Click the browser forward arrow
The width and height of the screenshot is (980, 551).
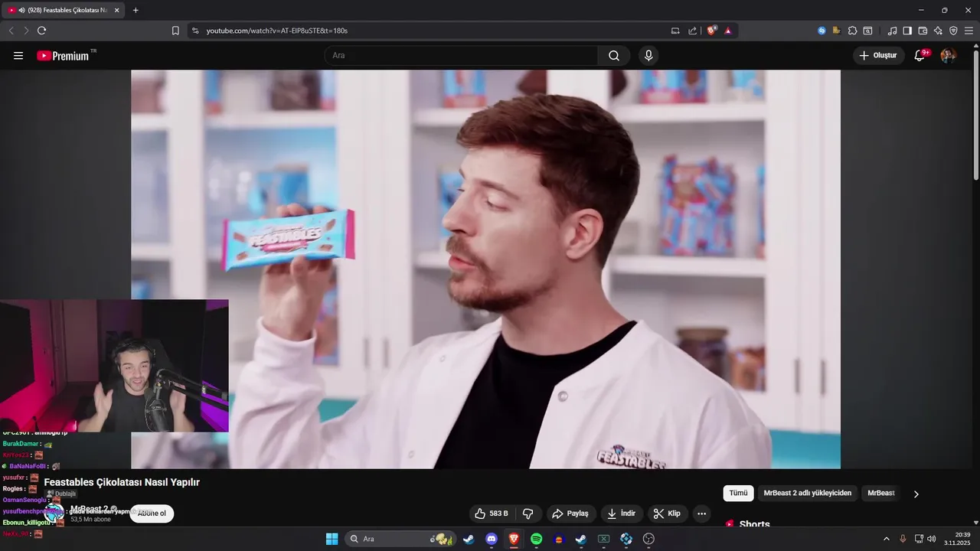pos(26,31)
